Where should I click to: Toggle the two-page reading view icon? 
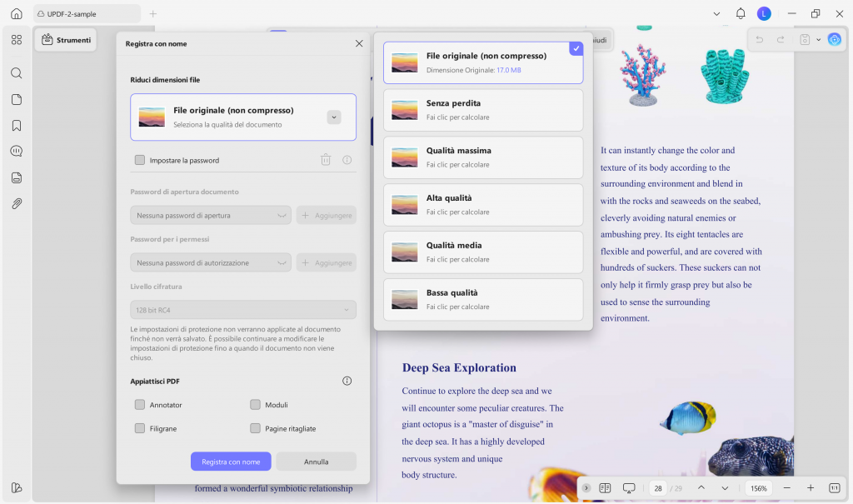pos(605,488)
